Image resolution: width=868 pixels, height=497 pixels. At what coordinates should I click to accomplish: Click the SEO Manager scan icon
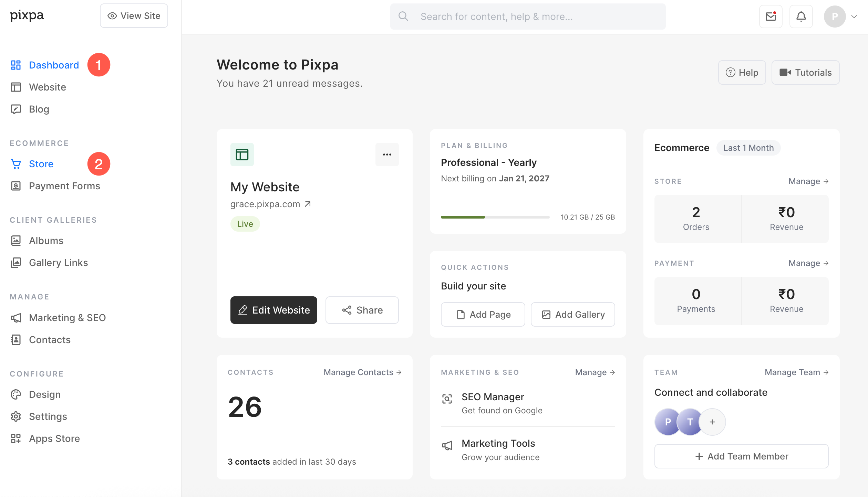[447, 399]
